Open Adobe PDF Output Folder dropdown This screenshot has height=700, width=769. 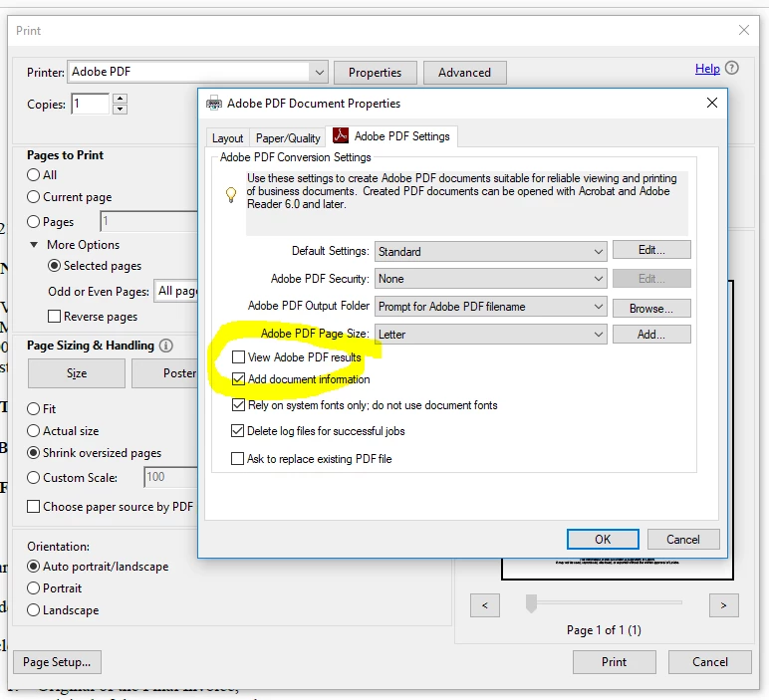[x=490, y=307]
